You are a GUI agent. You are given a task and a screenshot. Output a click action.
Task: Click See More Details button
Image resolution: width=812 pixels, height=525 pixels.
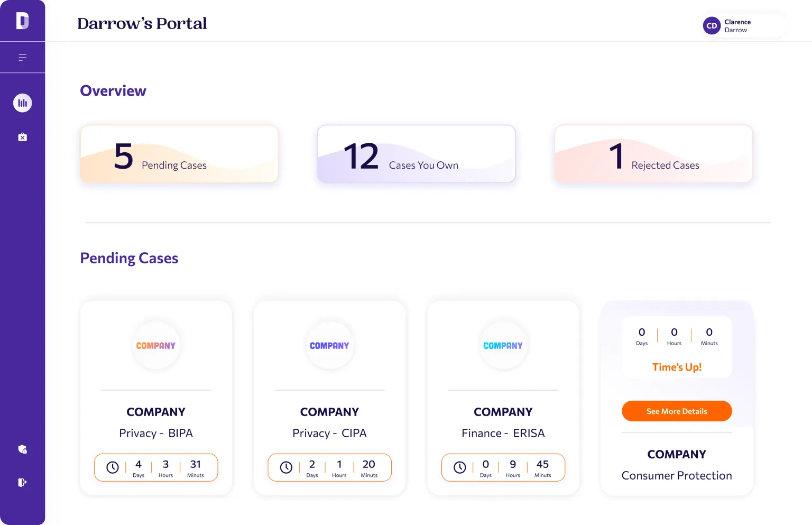(677, 411)
